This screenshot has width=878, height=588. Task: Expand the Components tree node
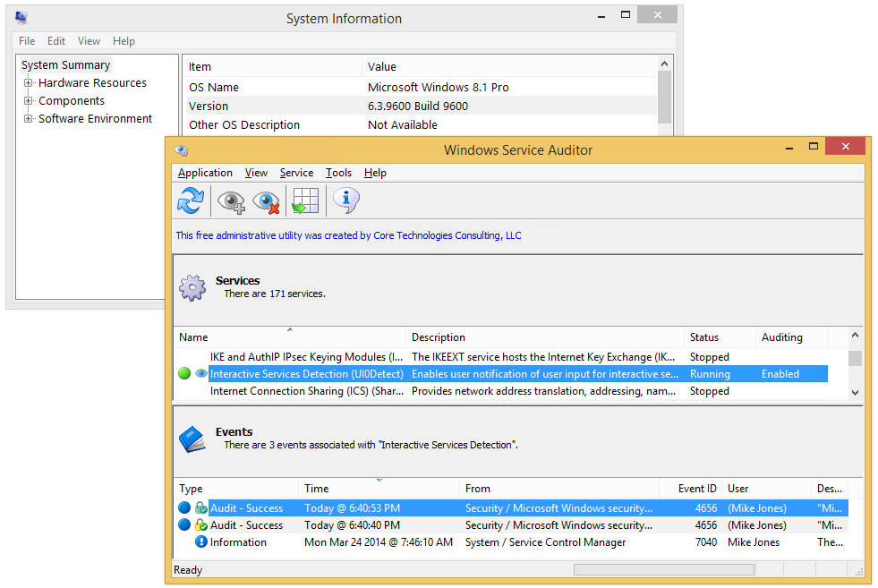pyautogui.click(x=28, y=101)
